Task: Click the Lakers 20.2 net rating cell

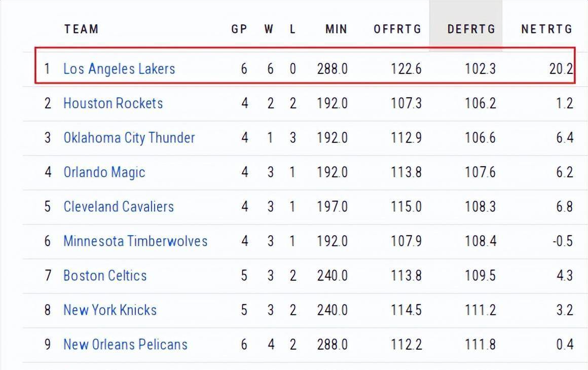Action: tap(561, 69)
